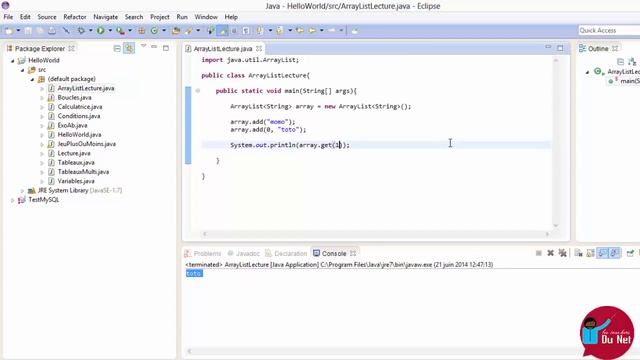Toggle Link with Editor in Package Explorer
The width and height of the screenshot is (640, 360).
point(129,48)
